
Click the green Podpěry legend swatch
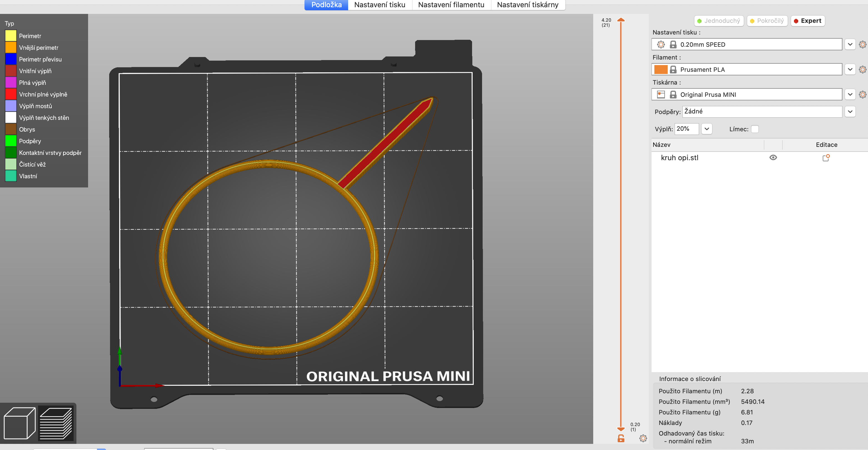point(11,141)
